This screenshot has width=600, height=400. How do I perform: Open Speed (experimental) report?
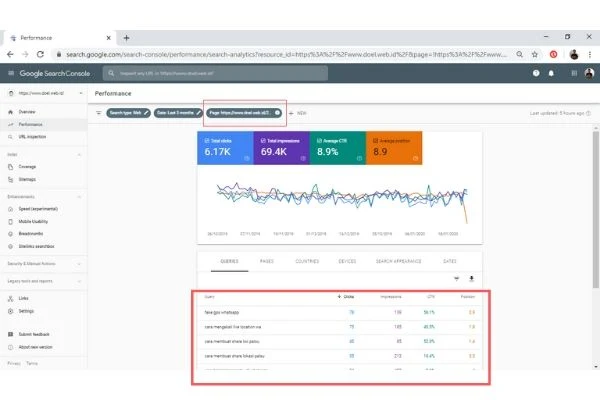click(x=38, y=209)
